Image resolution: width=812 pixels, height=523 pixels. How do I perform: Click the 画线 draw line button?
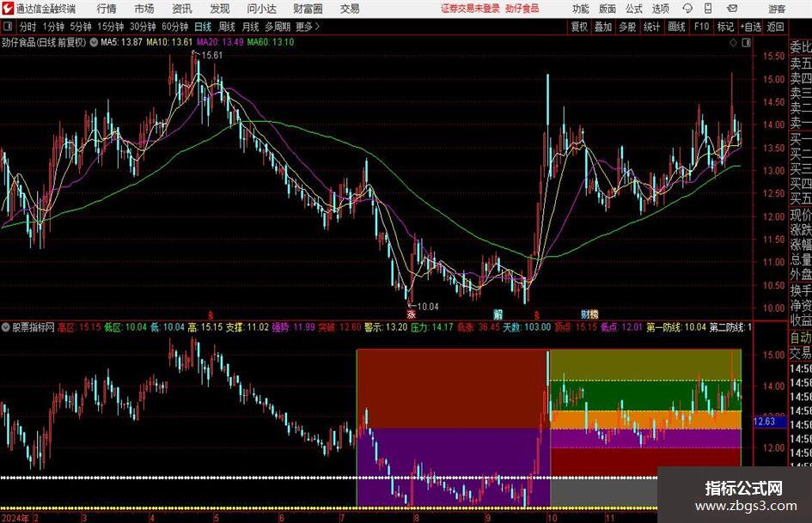click(x=677, y=27)
